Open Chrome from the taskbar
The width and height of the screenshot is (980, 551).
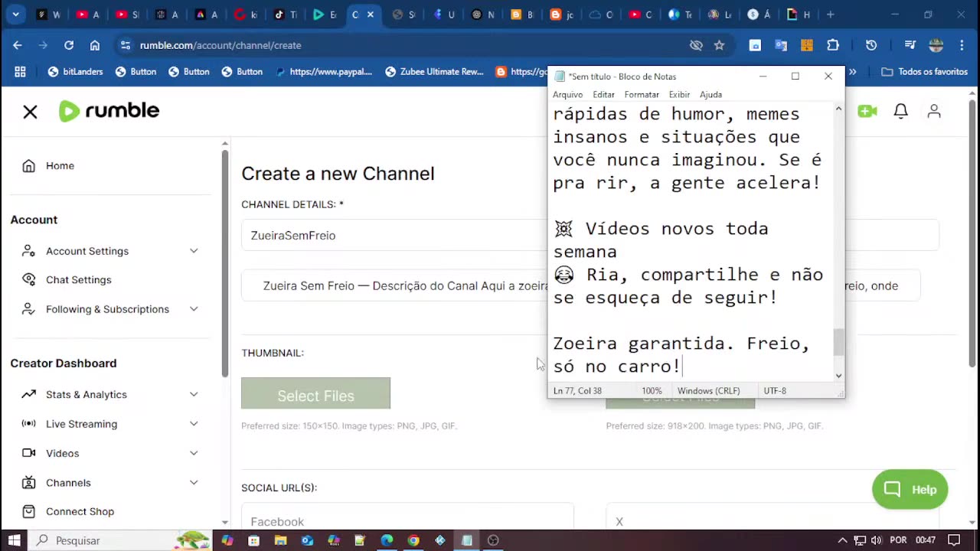[x=413, y=540]
